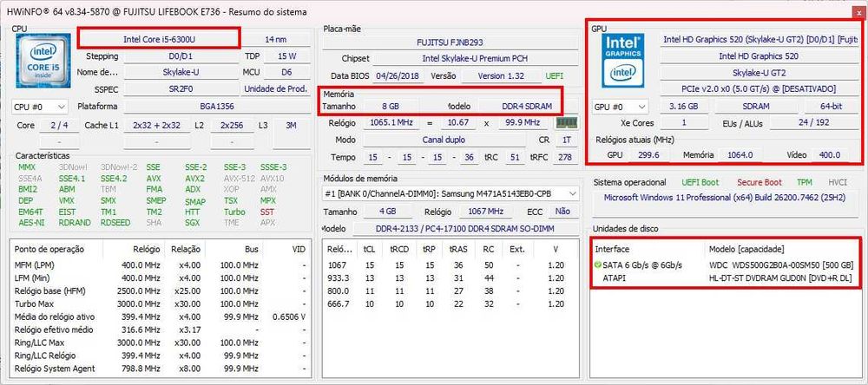Click the EUs / ALUs 24 / 192 value

[x=814, y=123]
